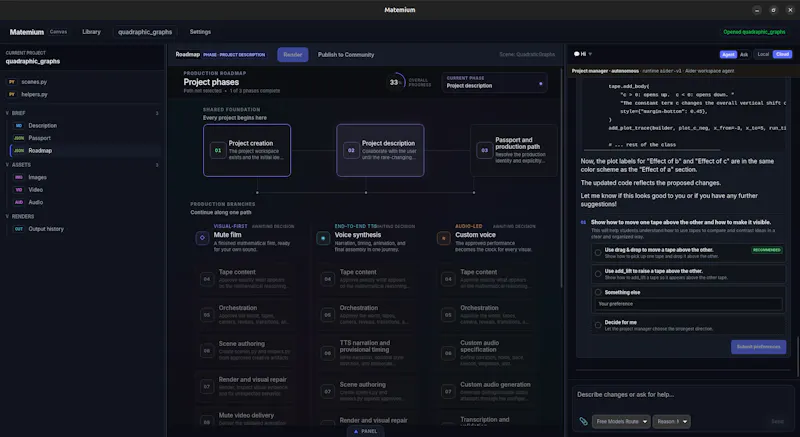
Task: Click the 06 icon beside TTS narration and provisional timing
Action: [328, 353]
